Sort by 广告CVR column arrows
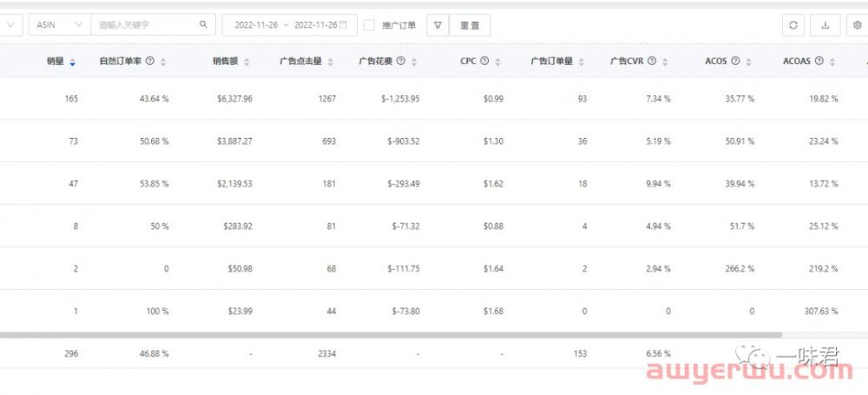The height and width of the screenshot is (395, 868). pyautogui.click(x=664, y=62)
